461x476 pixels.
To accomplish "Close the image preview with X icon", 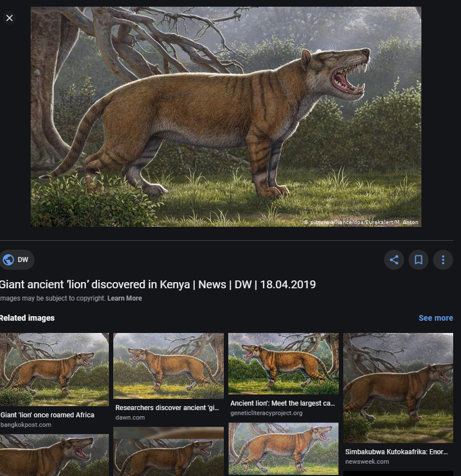I will [x=9, y=18].
